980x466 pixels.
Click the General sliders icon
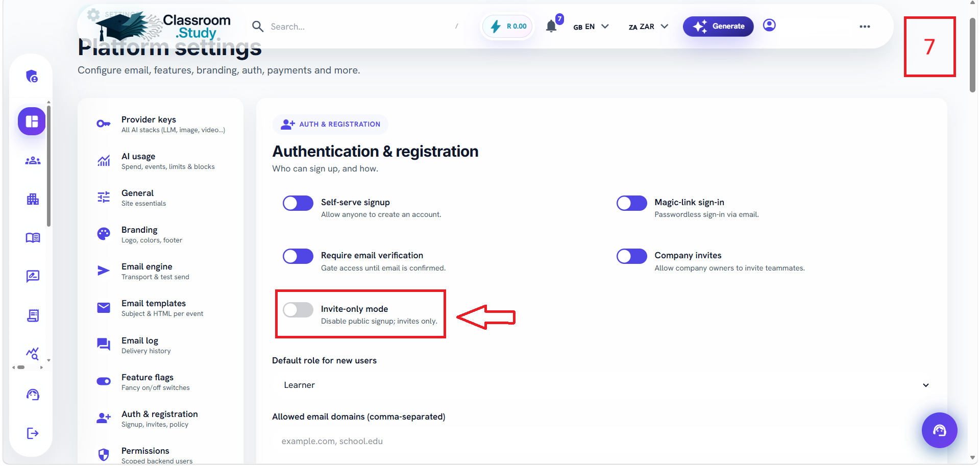tap(104, 197)
